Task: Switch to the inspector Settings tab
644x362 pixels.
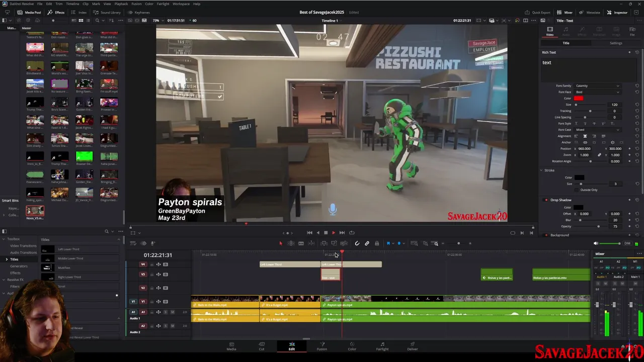Action: [x=616, y=43]
